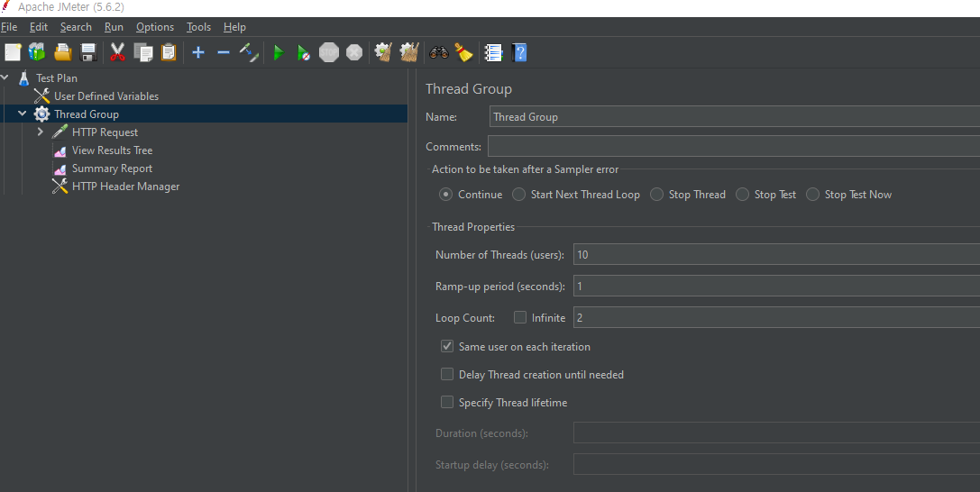
Task: Select HTTP Header Manager label in tree
Action: point(125,187)
